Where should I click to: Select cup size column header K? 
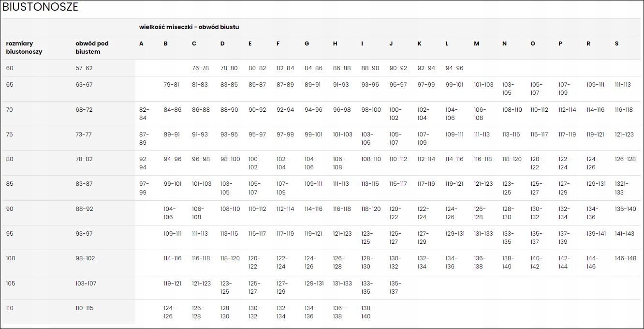pyautogui.click(x=419, y=44)
